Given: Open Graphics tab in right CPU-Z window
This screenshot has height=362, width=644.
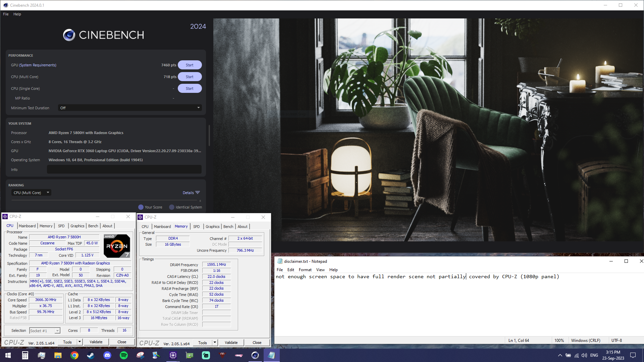Looking at the screenshot, I should click(x=213, y=227).
